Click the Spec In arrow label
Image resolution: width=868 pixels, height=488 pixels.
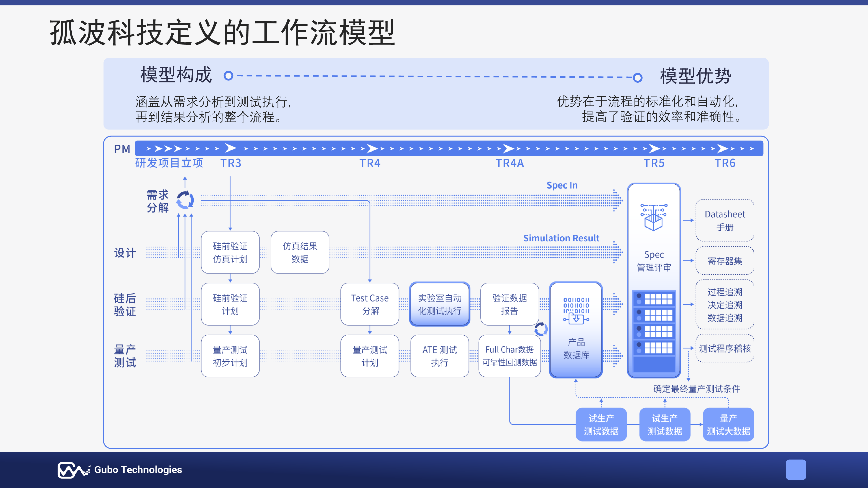coord(562,185)
